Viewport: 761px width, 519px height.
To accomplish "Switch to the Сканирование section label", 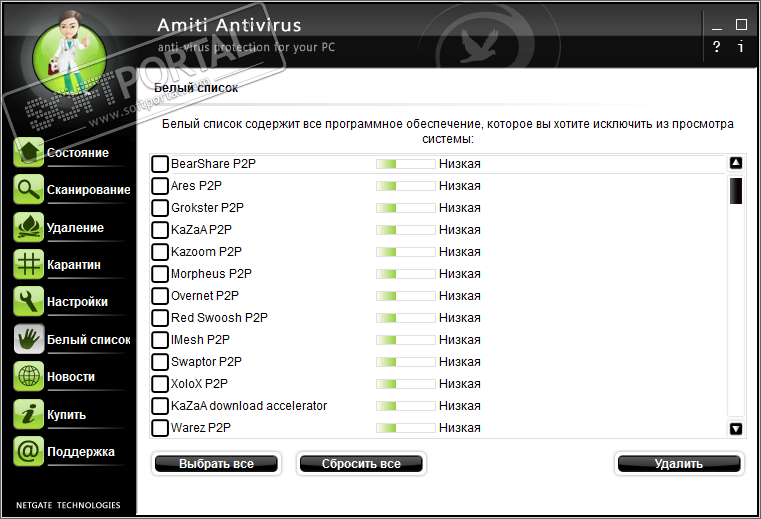I will click(x=88, y=190).
